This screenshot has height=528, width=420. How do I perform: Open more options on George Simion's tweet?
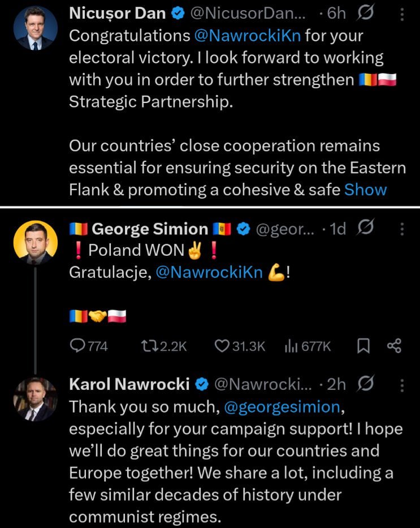point(402,229)
